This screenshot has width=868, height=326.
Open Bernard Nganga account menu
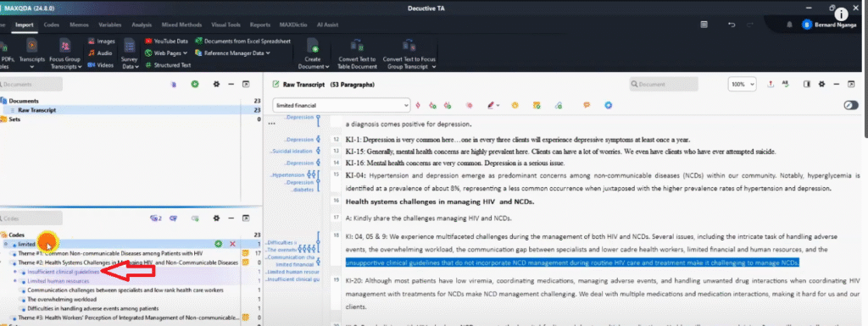pos(828,25)
